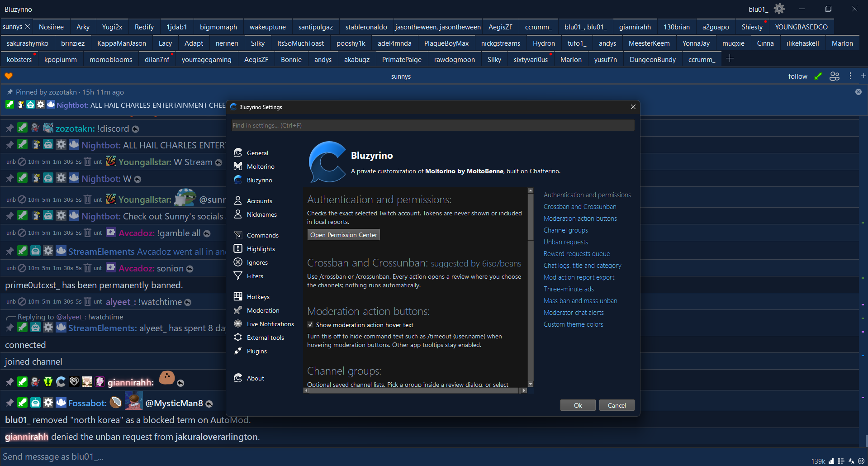The image size is (868, 466).
Task: Jump to Mass ban and mass unban section
Action: click(x=580, y=301)
